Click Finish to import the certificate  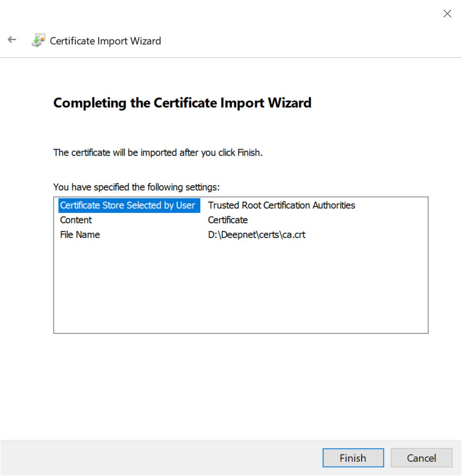pyautogui.click(x=353, y=458)
